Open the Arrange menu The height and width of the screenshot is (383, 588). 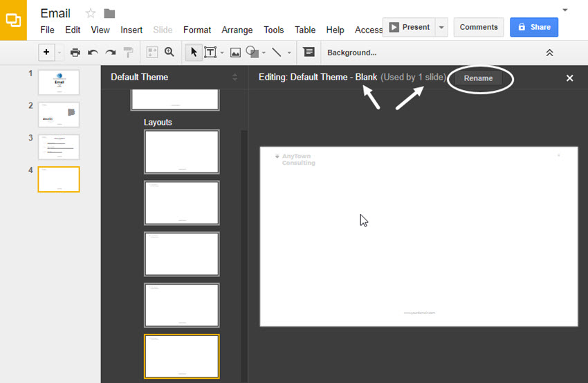tap(237, 30)
